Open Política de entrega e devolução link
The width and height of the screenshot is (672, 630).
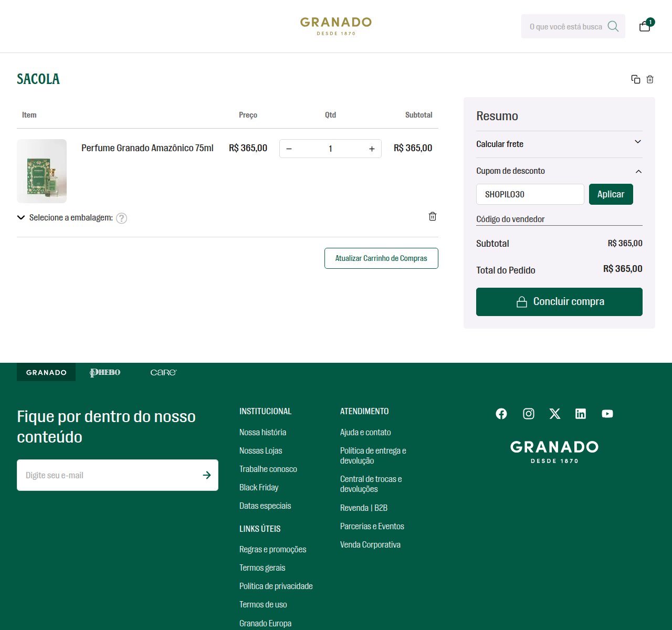click(373, 456)
